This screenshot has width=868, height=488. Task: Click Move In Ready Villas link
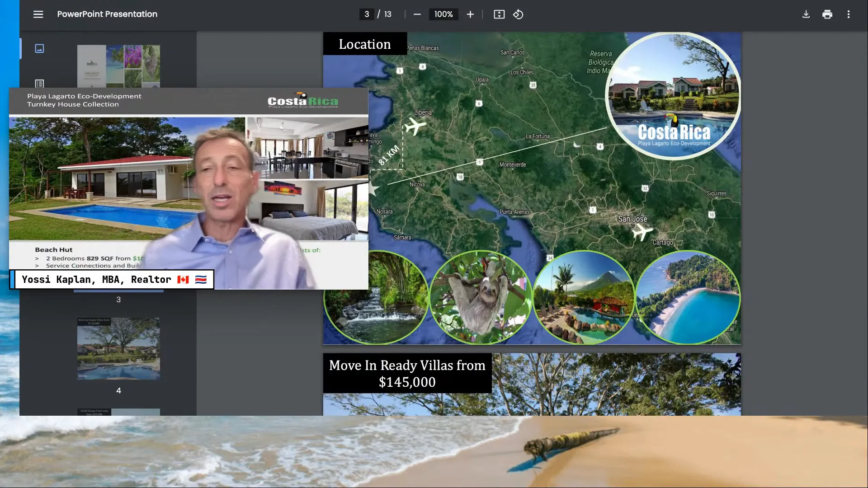(x=408, y=373)
